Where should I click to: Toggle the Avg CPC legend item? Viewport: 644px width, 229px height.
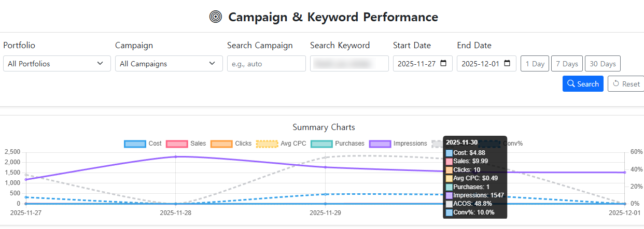(267, 144)
